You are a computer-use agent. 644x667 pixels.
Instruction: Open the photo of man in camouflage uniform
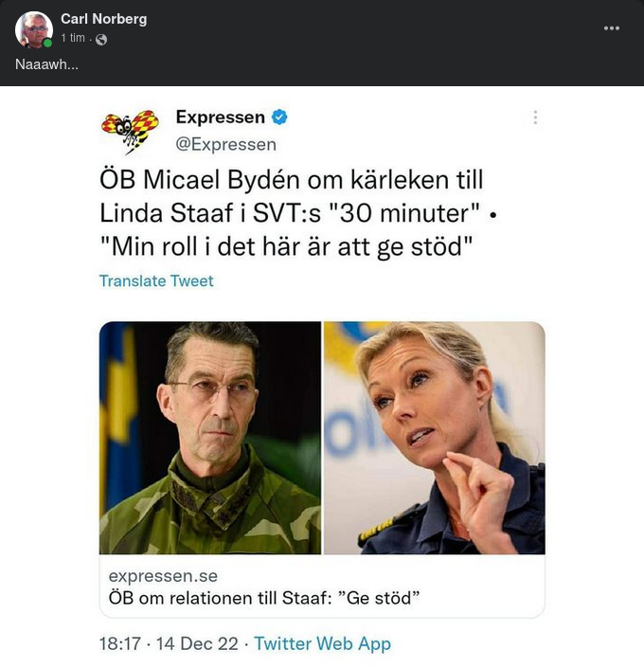pos(210,438)
